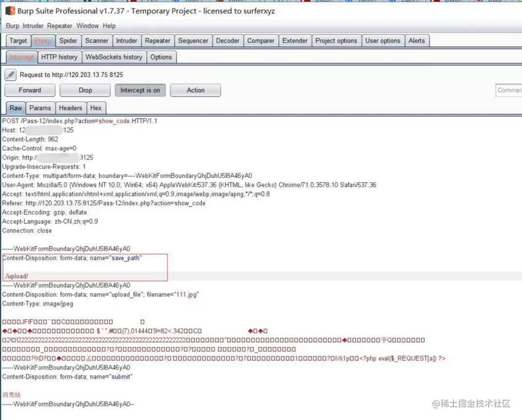Screen dimensions: 522x420
Task: View the Alerts tab
Action: point(416,41)
